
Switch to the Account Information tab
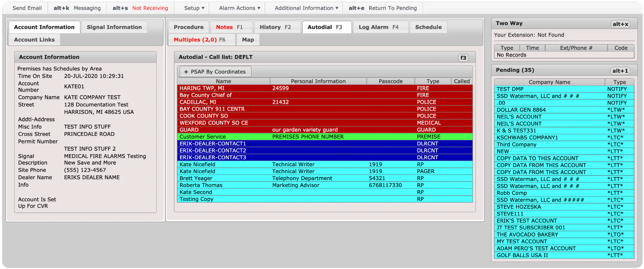click(x=44, y=27)
